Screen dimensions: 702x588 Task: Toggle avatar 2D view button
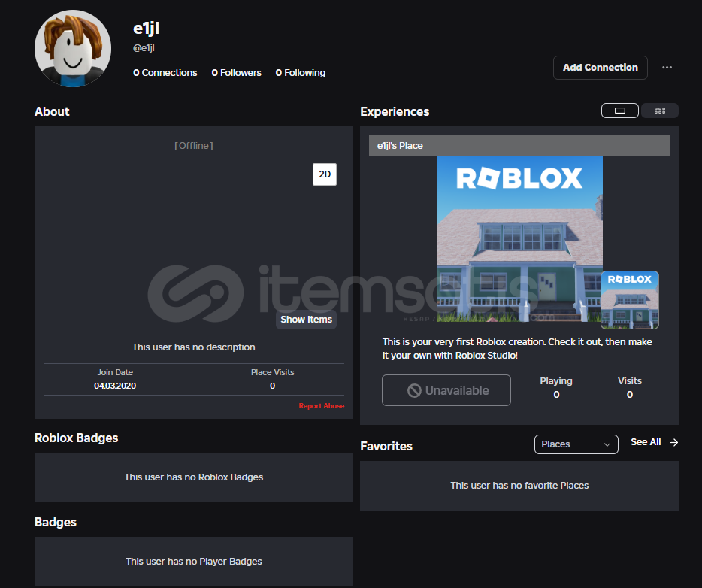[325, 174]
